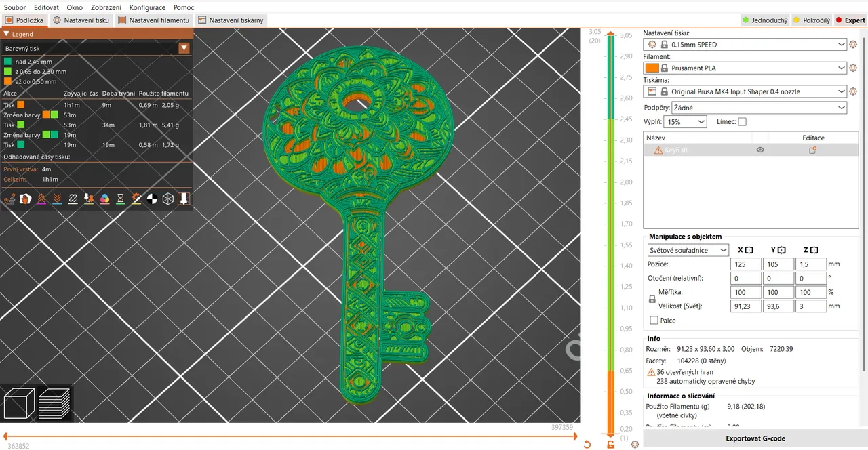Image resolution: width=868 pixels, height=450 pixels.
Task: Check the Palce unit checkbox
Action: pos(654,320)
